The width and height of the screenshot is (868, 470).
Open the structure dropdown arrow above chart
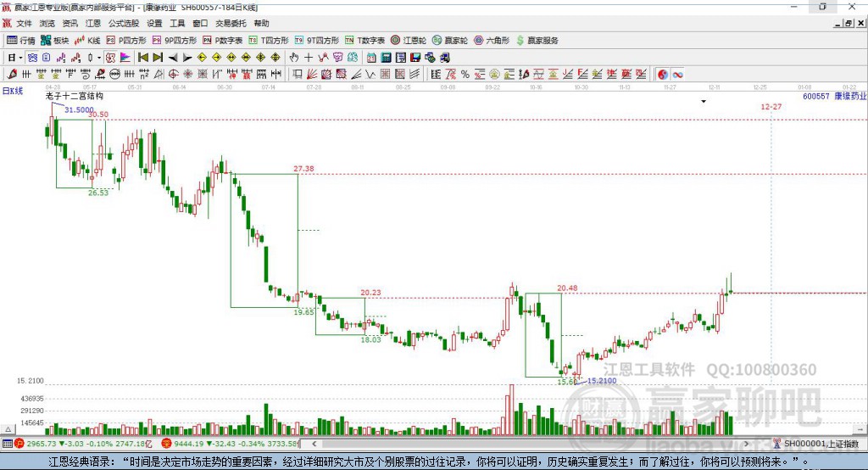[x=704, y=102]
